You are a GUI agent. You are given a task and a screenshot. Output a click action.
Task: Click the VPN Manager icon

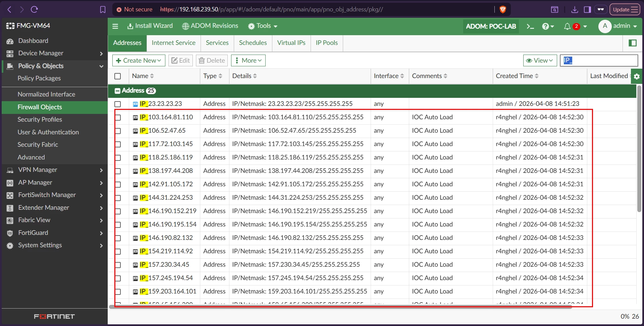pos(10,170)
